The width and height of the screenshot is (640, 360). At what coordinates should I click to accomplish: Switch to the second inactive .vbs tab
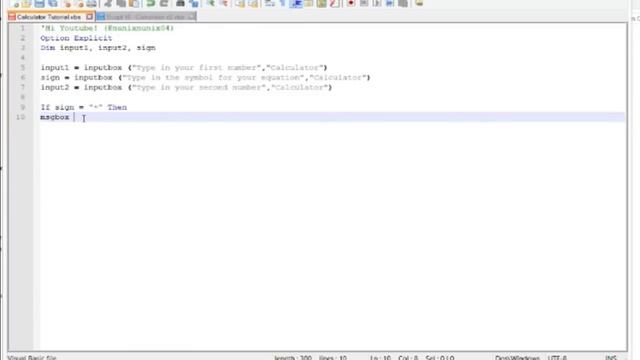coord(145,17)
